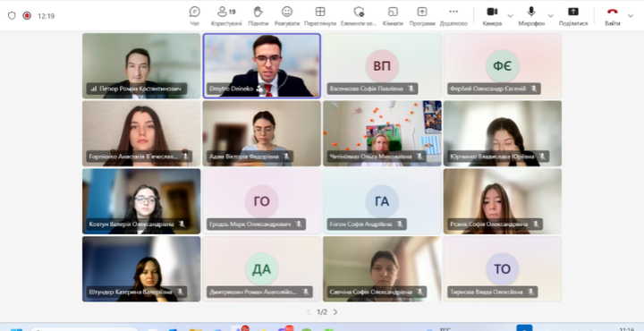
Task: Select Юрченко Владислава Юріївна video tile
Action: click(503, 133)
